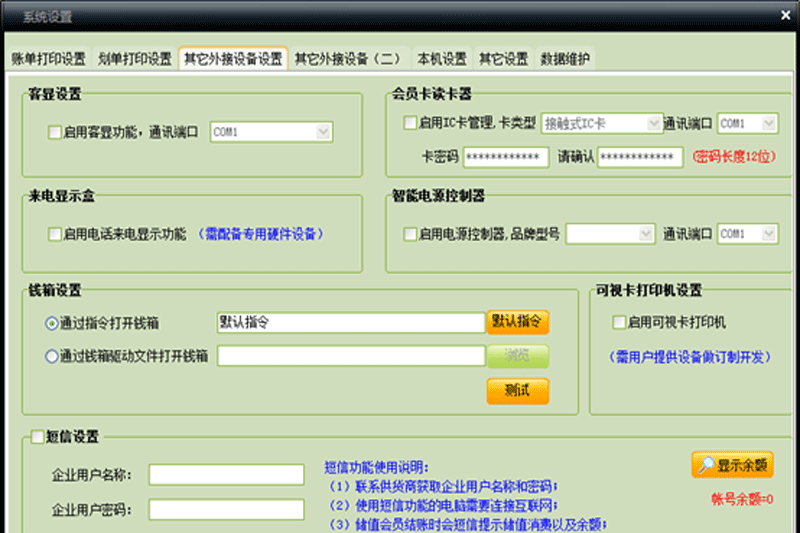Tick 启用IC卡管理 checkbox
Image resolution: width=800 pixels, height=533 pixels.
coord(410,123)
